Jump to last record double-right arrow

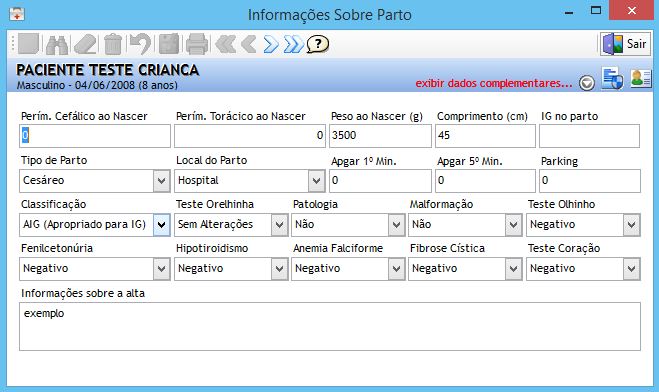[x=293, y=44]
